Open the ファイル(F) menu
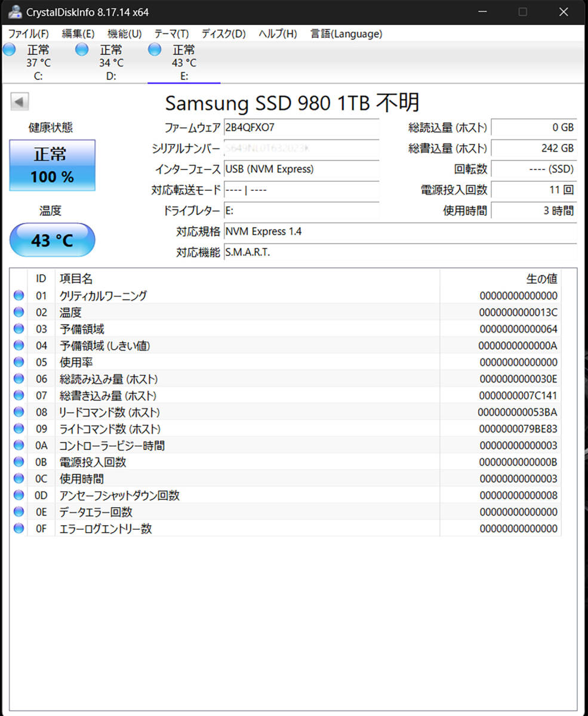This screenshot has height=716, width=588. point(29,34)
